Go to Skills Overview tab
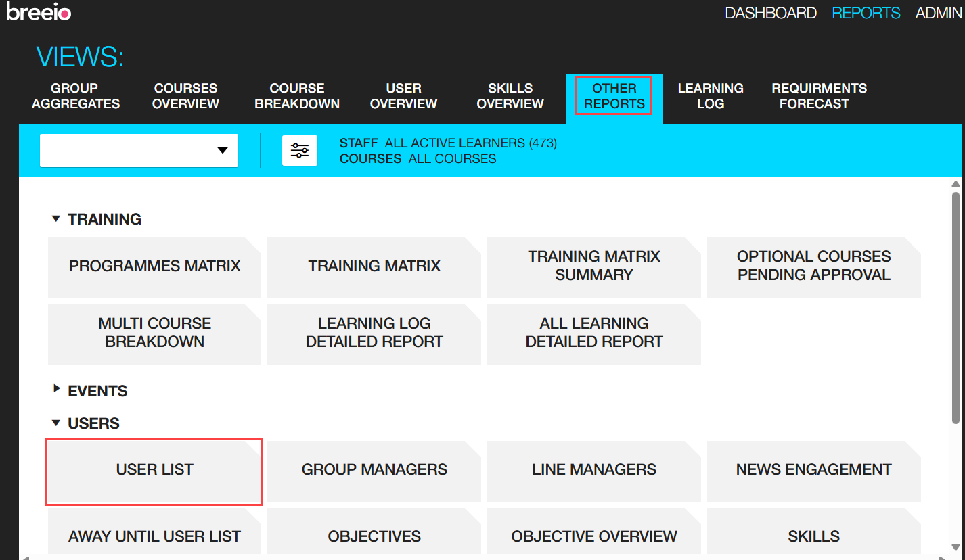This screenshot has height=560, width=965. 510,96
